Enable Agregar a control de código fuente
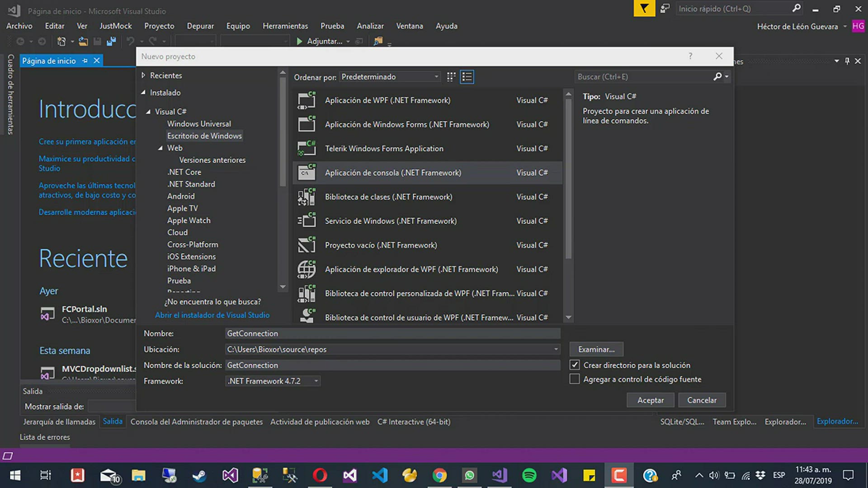 tap(575, 379)
